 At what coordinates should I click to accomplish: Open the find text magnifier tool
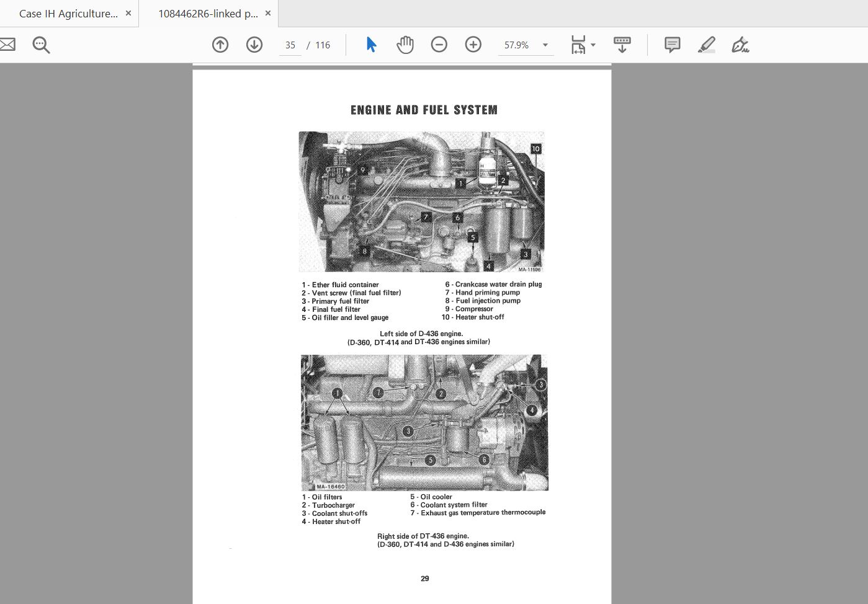[41, 45]
